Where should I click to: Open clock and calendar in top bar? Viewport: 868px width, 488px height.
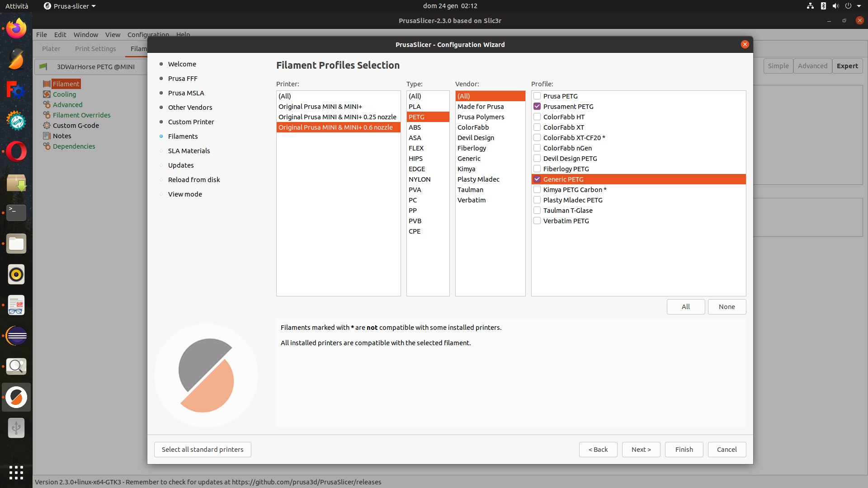[x=450, y=6]
